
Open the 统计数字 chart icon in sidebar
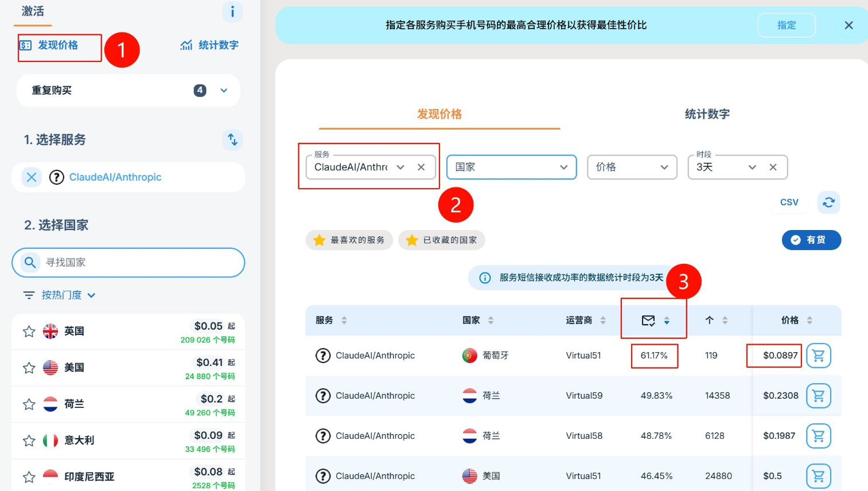(x=186, y=45)
